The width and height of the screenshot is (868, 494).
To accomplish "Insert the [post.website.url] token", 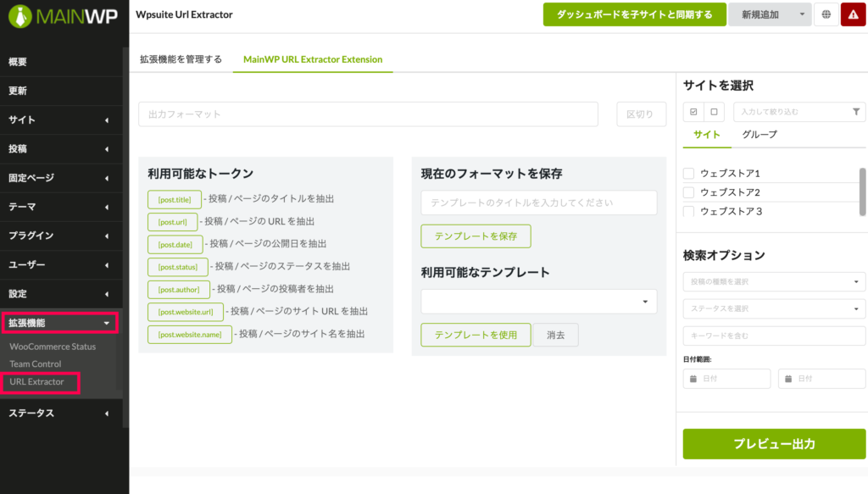I will pyautogui.click(x=186, y=312).
